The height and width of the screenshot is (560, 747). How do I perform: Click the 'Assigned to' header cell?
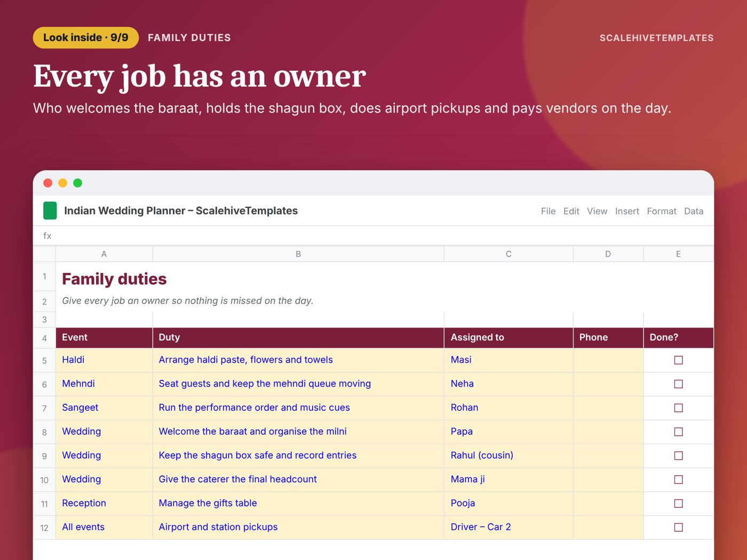pos(508,338)
